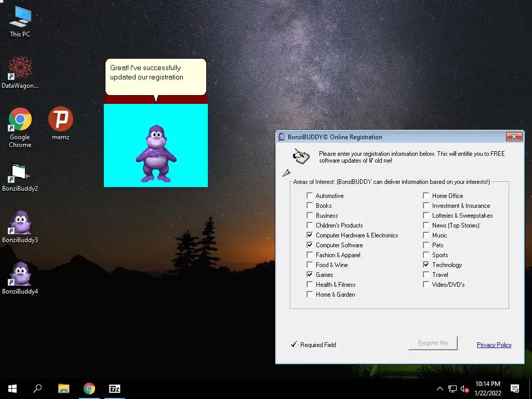532x399 pixels.
Task: Check the Food & Wine interest
Action: point(310,264)
